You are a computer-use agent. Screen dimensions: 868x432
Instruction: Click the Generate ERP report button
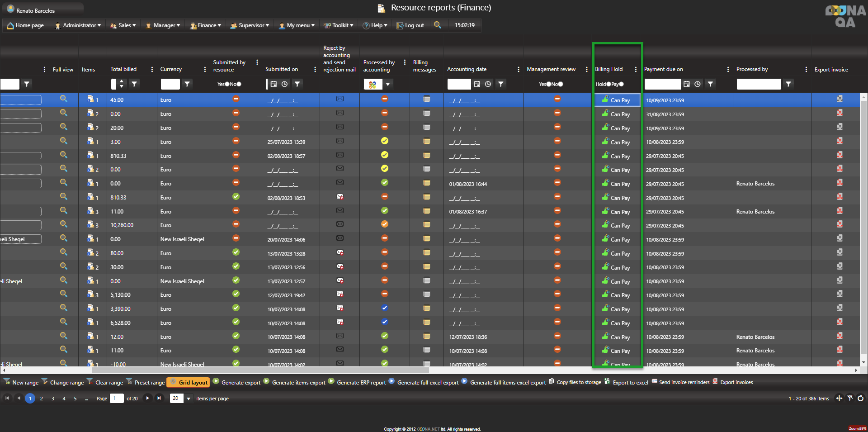(357, 382)
